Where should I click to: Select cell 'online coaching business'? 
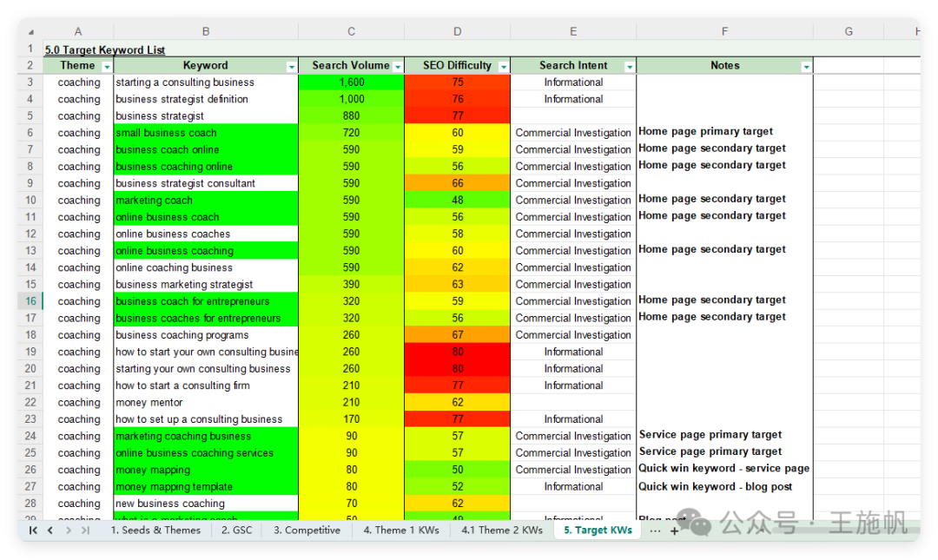pos(206,268)
